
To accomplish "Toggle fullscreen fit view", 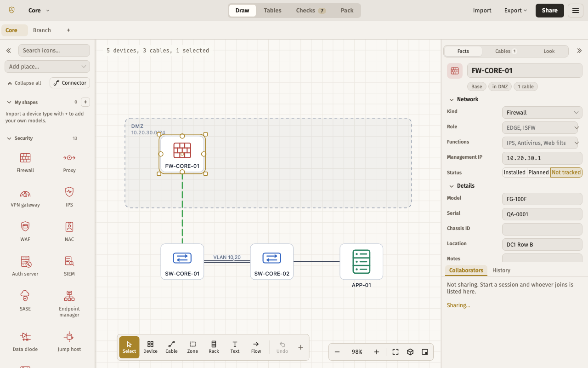I will (x=396, y=352).
